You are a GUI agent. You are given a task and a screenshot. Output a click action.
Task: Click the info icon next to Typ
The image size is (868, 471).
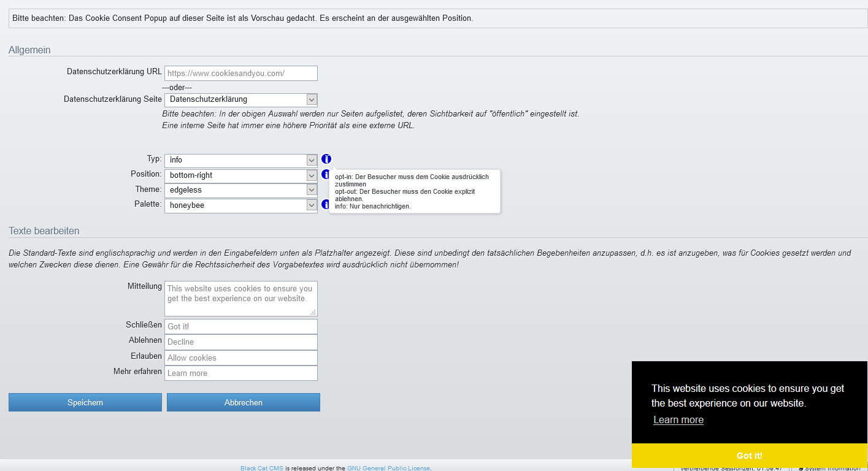[326, 159]
